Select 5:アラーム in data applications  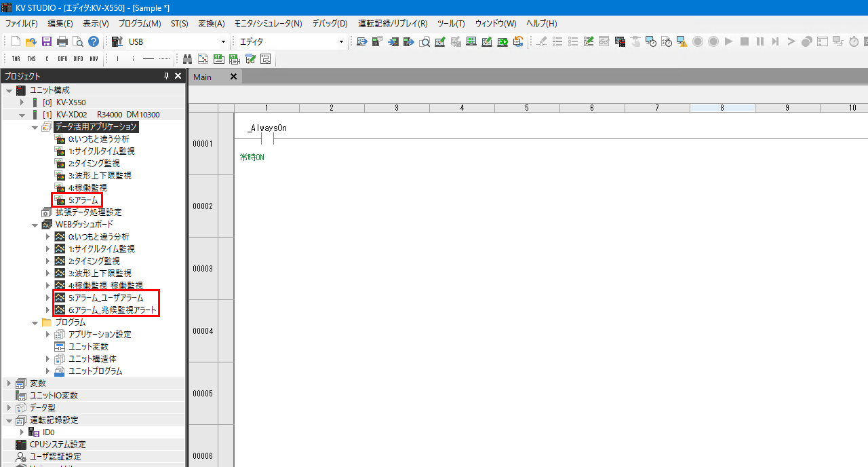[x=83, y=200]
